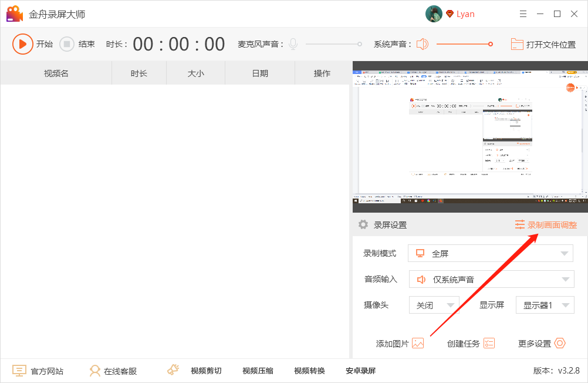Expand the 录制模式 全屏 dropdown
The image size is (588, 383).
point(491,254)
